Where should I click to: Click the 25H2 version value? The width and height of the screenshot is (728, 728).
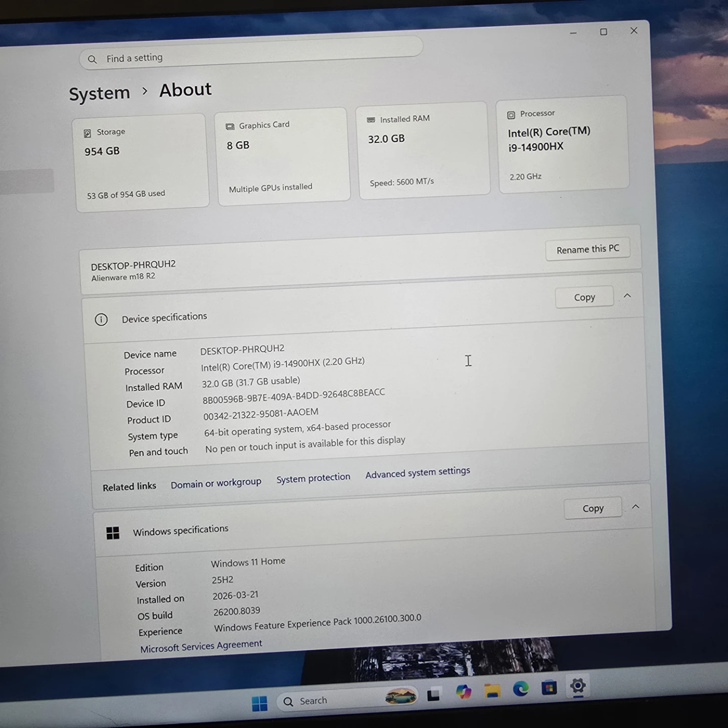pyautogui.click(x=222, y=580)
